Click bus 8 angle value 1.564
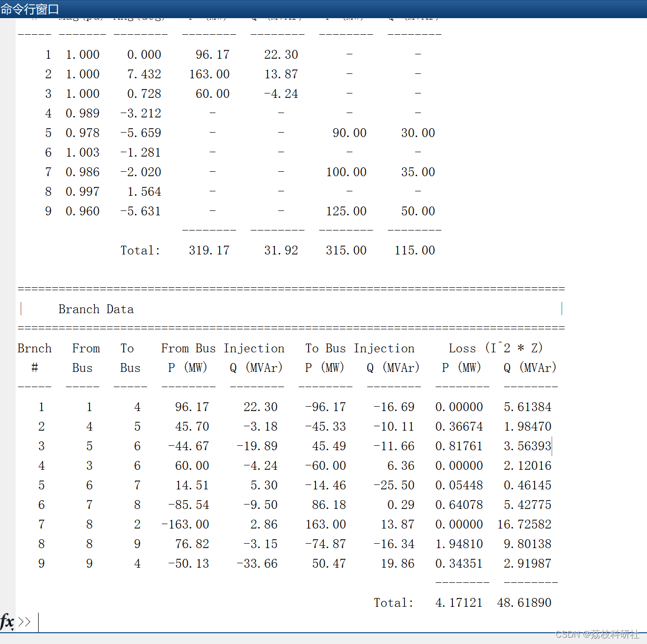The image size is (647, 644). pyautogui.click(x=144, y=192)
